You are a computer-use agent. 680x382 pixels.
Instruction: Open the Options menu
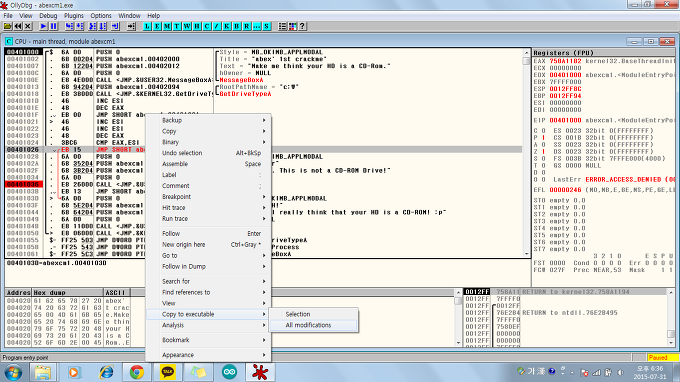coord(101,16)
